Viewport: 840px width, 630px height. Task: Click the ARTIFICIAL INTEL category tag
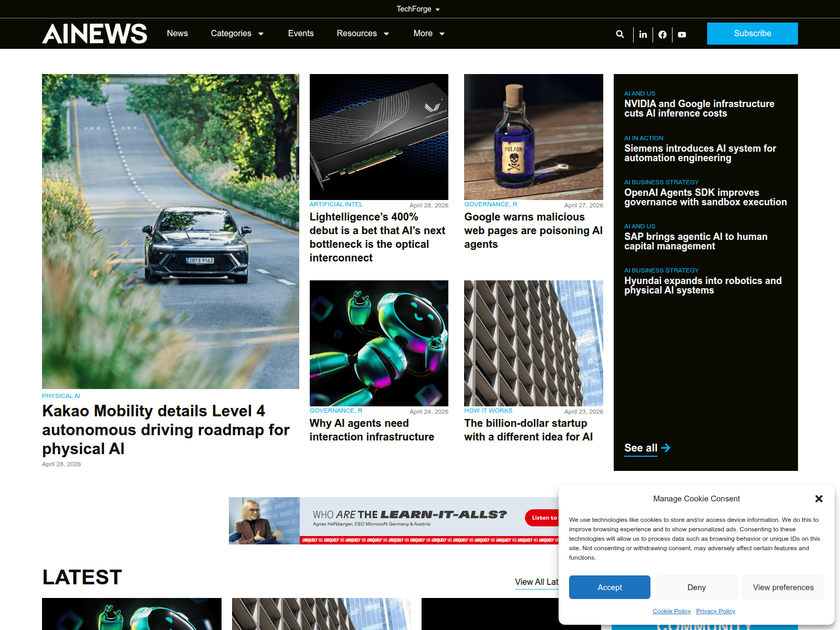pos(336,204)
